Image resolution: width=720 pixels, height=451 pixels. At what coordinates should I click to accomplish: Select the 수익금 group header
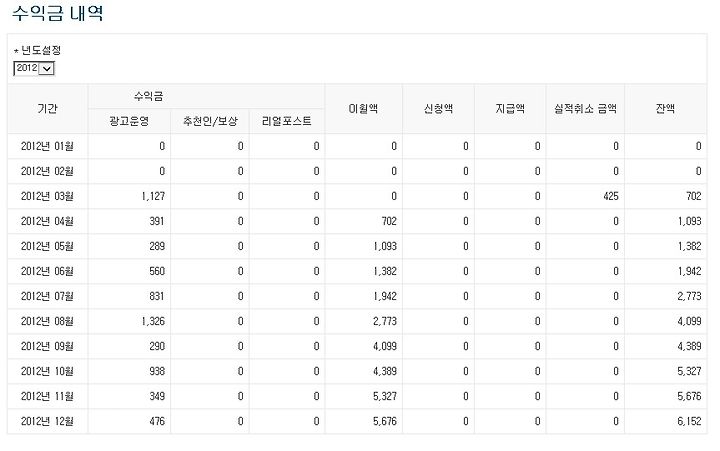(148, 96)
